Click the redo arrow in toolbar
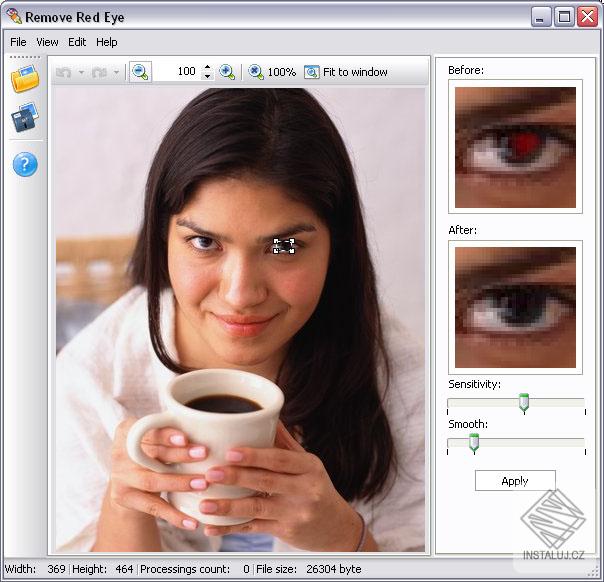Screen dimensions: 604x582 pyautogui.click(x=99, y=72)
